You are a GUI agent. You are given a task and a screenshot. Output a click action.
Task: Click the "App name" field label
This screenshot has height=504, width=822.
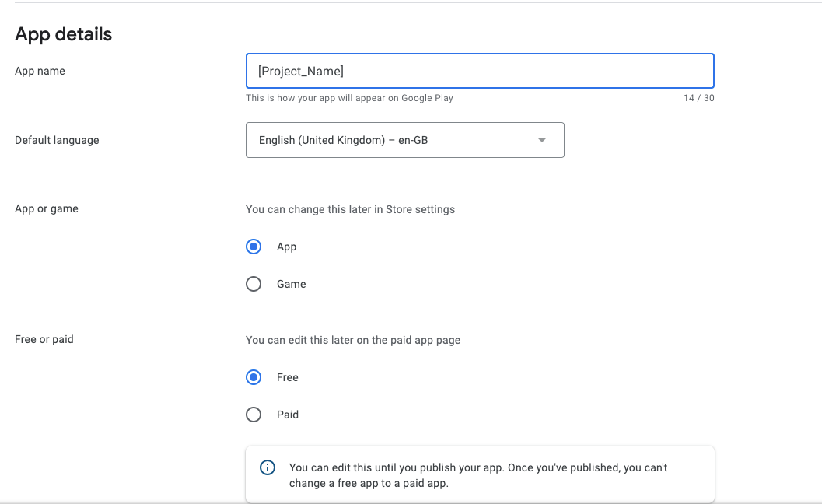point(40,71)
